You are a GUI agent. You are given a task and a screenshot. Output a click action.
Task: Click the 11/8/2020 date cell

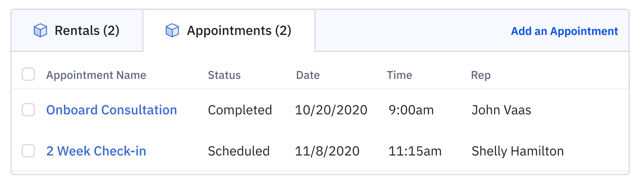coord(327,151)
